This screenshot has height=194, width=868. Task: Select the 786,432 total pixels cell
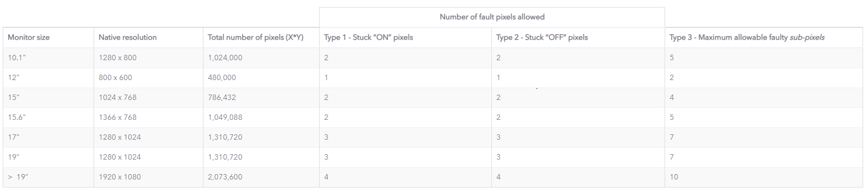pyautogui.click(x=261, y=97)
